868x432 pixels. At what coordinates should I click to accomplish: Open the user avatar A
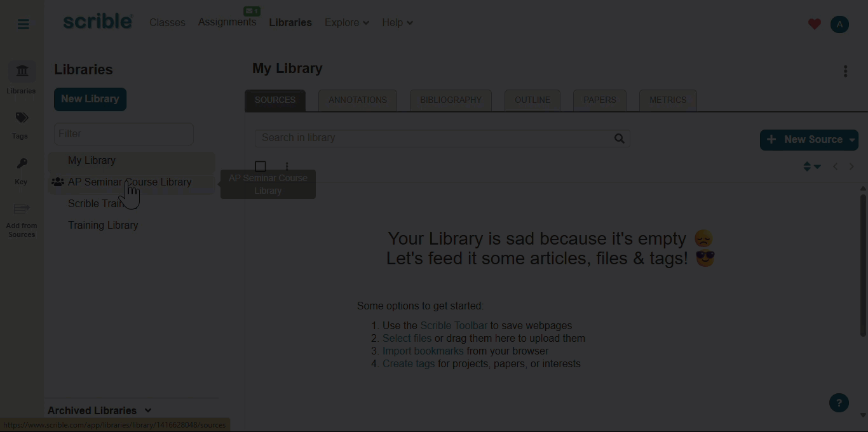[x=839, y=24]
